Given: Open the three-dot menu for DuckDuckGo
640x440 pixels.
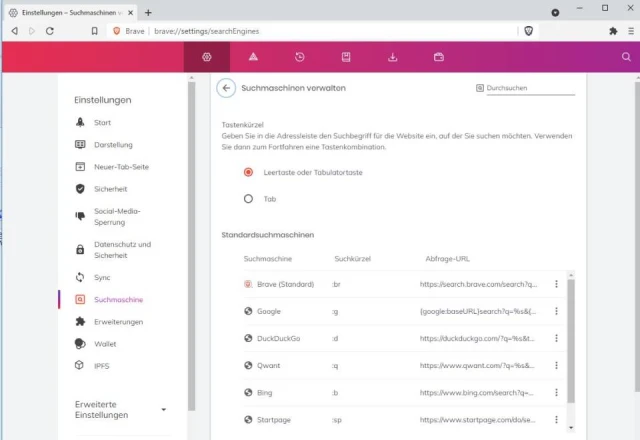Looking at the screenshot, I should (x=556, y=338).
